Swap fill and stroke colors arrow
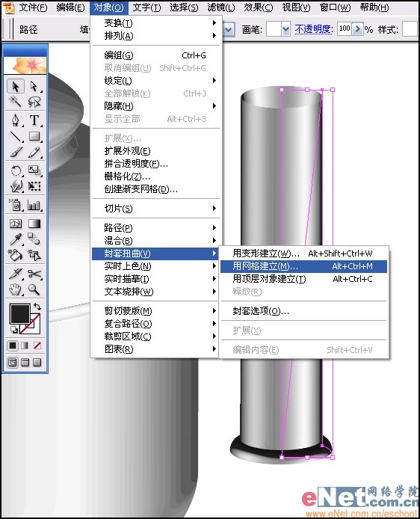 pyautogui.click(x=37, y=306)
